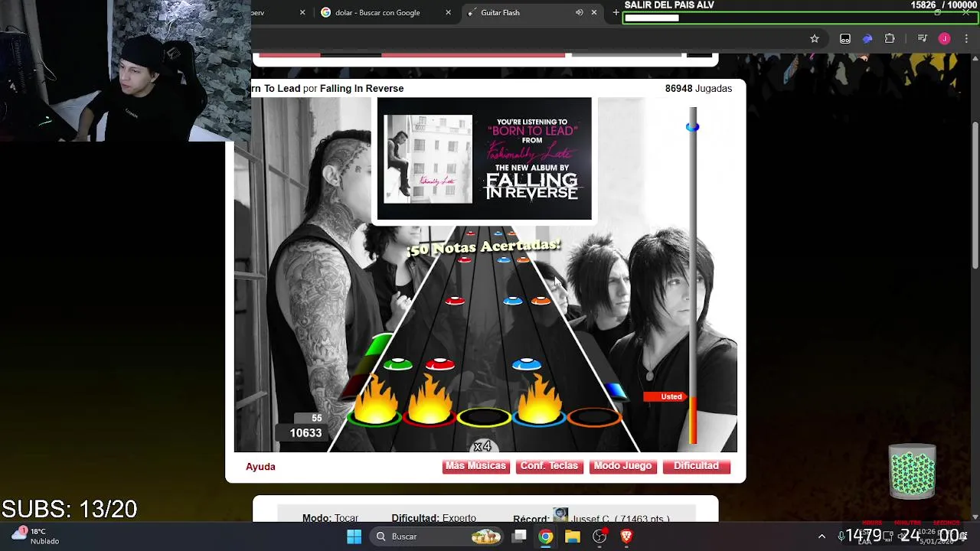
Task: Open Conf. Teclas key settings
Action: tap(549, 466)
